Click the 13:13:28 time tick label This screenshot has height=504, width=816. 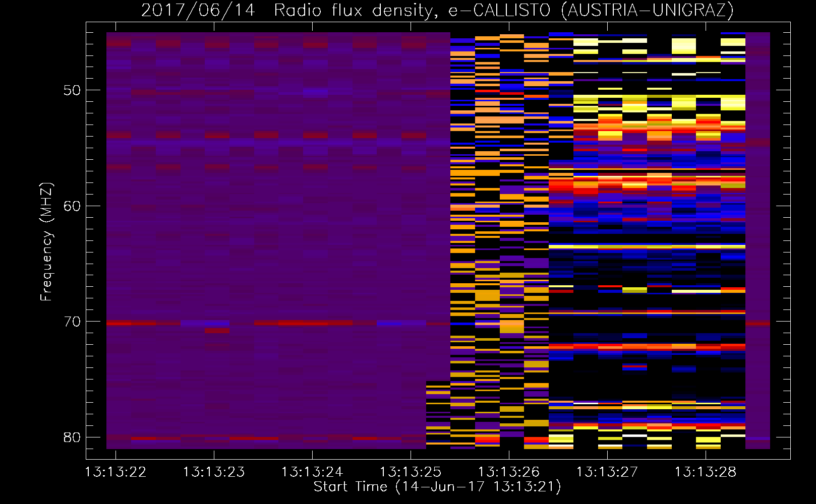(706, 472)
